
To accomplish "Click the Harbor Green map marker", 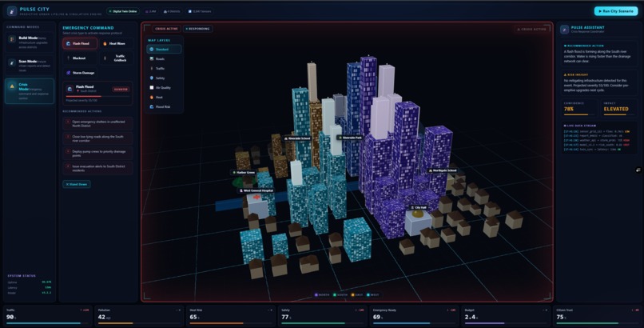I will [244, 172].
